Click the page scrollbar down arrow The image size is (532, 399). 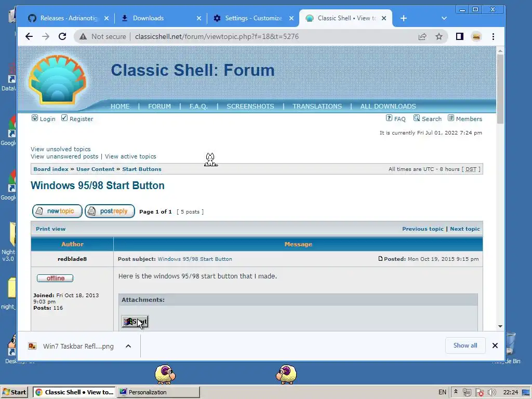500,326
